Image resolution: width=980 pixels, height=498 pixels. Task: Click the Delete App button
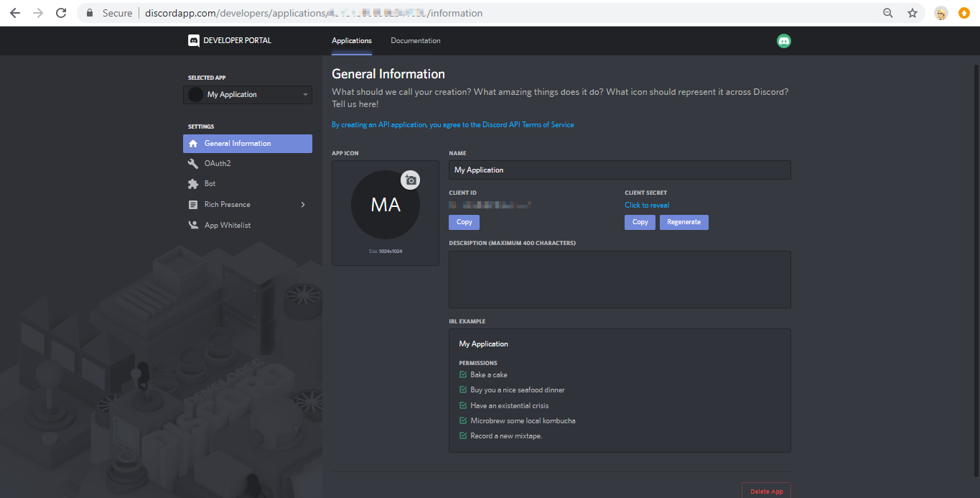pos(766,491)
